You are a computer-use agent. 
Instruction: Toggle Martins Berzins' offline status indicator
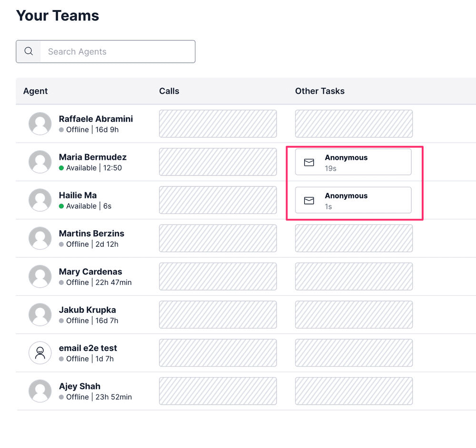(61, 244)
